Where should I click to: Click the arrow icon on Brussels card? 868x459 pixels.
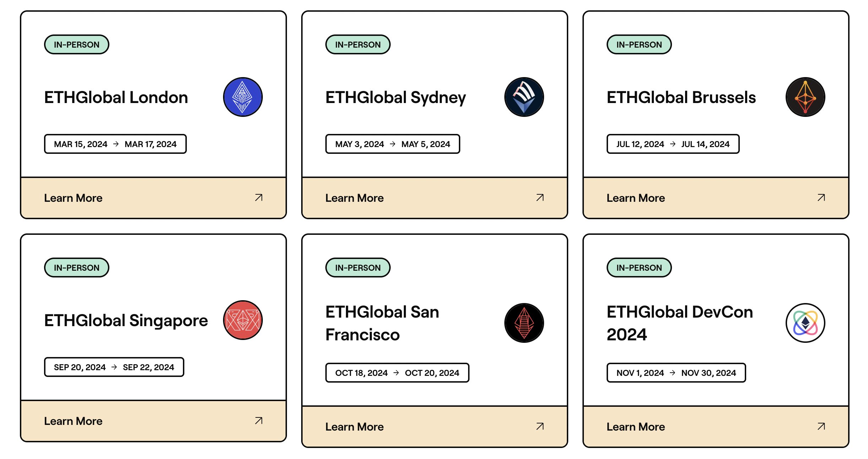tap(821, 198)
